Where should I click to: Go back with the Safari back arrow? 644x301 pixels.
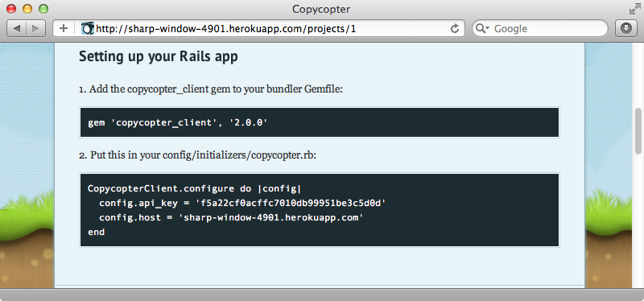click(x=17, y=28)
